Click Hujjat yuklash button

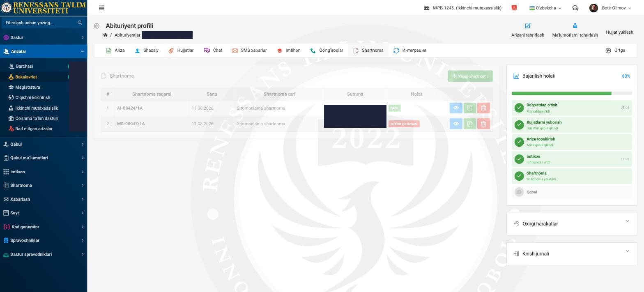(619, 32)
